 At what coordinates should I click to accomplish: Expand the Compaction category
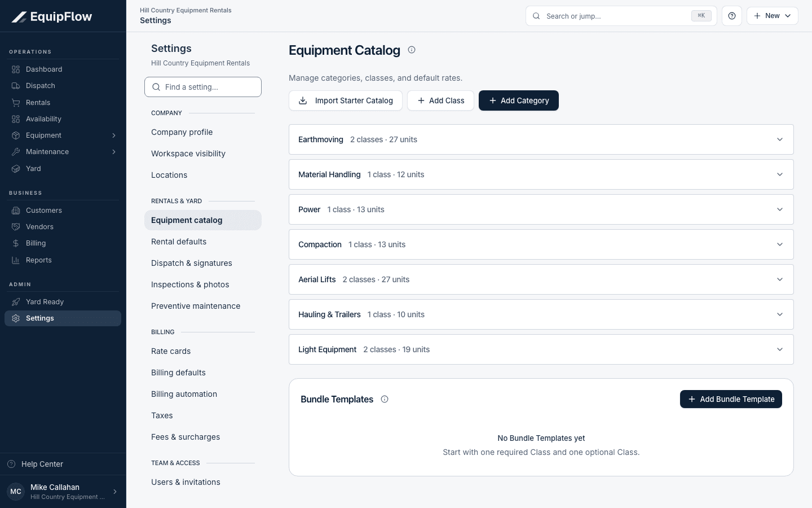[541, 244]
